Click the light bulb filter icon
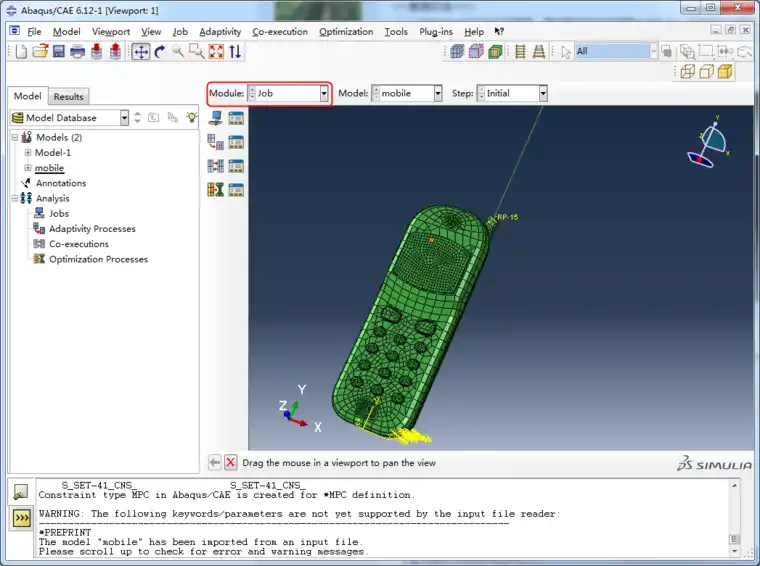 192,117
